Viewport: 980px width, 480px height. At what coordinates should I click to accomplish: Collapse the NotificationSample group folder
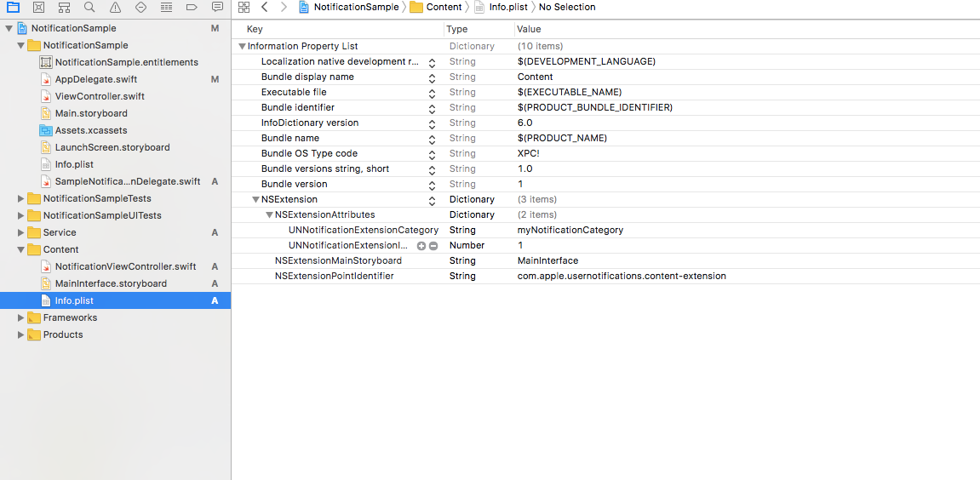pyautogui.click(x=20, y=46)
